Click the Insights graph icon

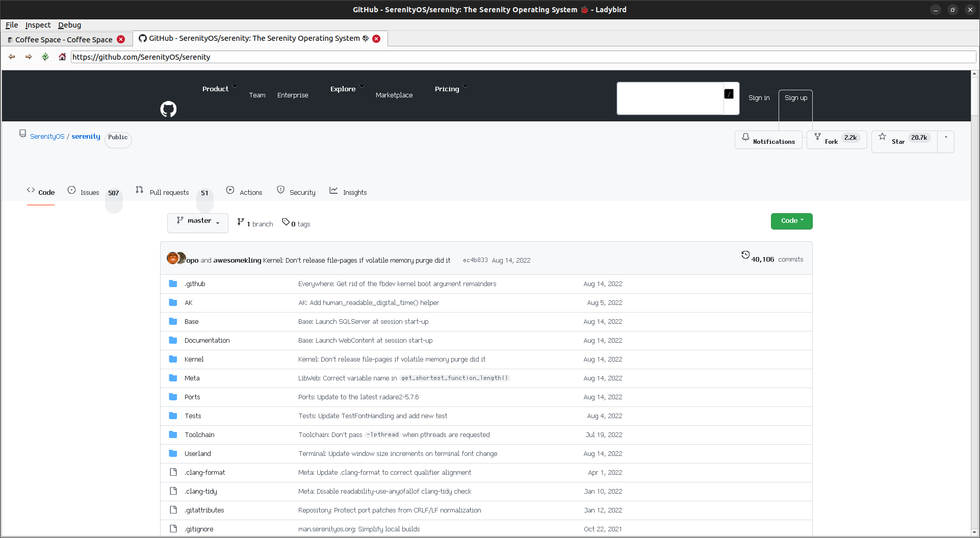coord(333,190)
